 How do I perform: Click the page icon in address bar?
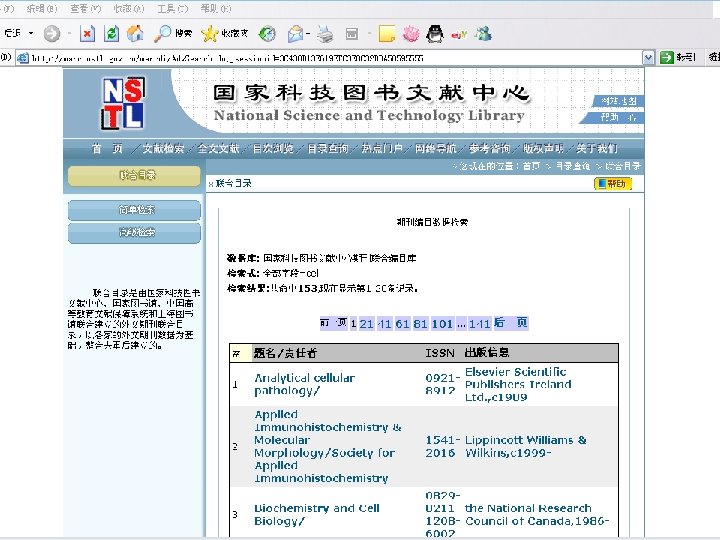tap(22, 58)
